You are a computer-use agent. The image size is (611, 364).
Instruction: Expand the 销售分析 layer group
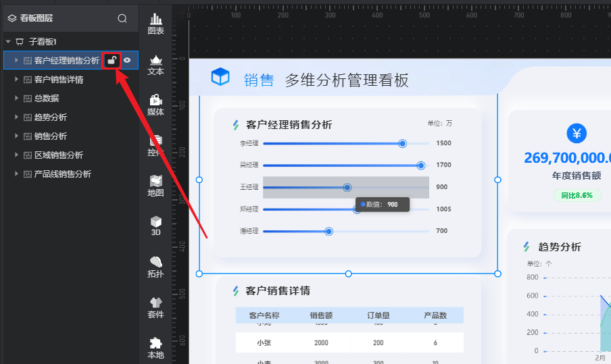(16, 136)
